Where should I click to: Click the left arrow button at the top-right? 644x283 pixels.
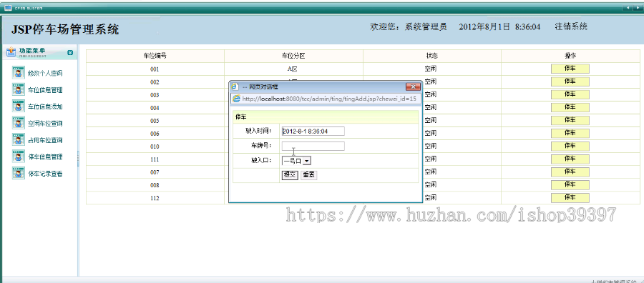coord(628,8)
